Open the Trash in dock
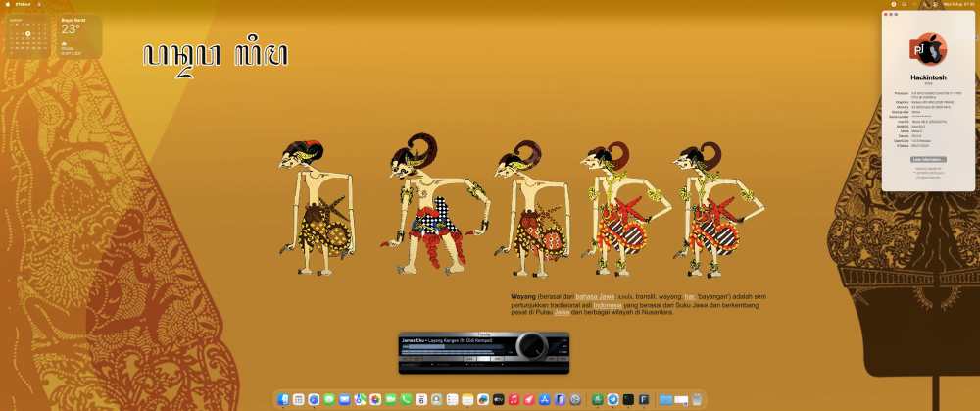The image size is (980, 411). (x=697, y=399)
